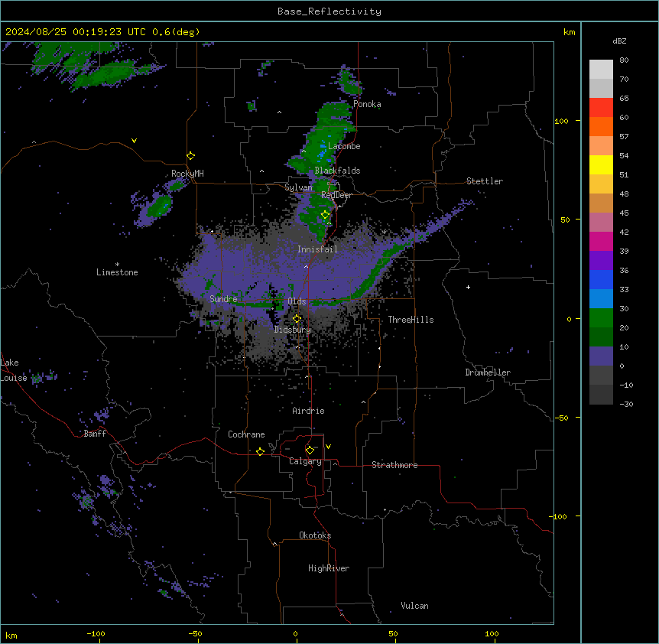The image size is (659, 644).
Task: Click the yellow km label below the map
Action: [11, 635]
